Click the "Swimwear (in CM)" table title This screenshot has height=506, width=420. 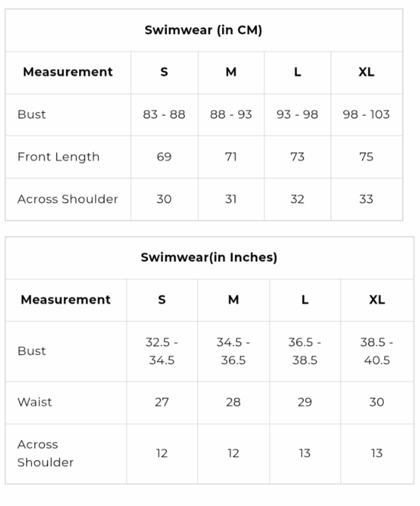pyautogui.click(x=203, y=30)
